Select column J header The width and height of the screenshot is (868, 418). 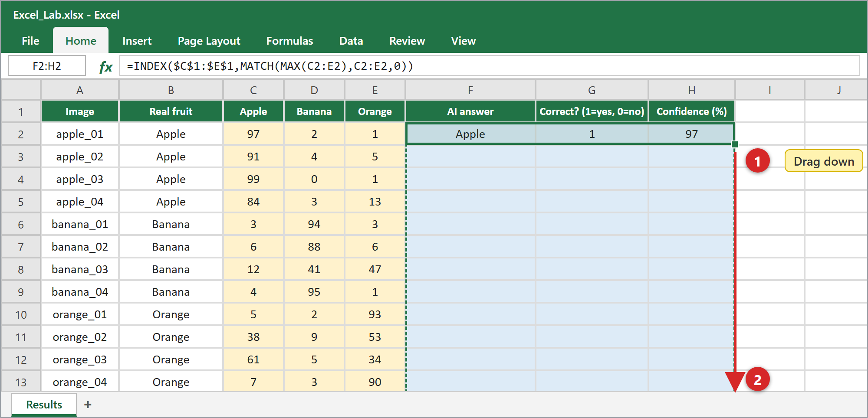click(x=836, y=90)
